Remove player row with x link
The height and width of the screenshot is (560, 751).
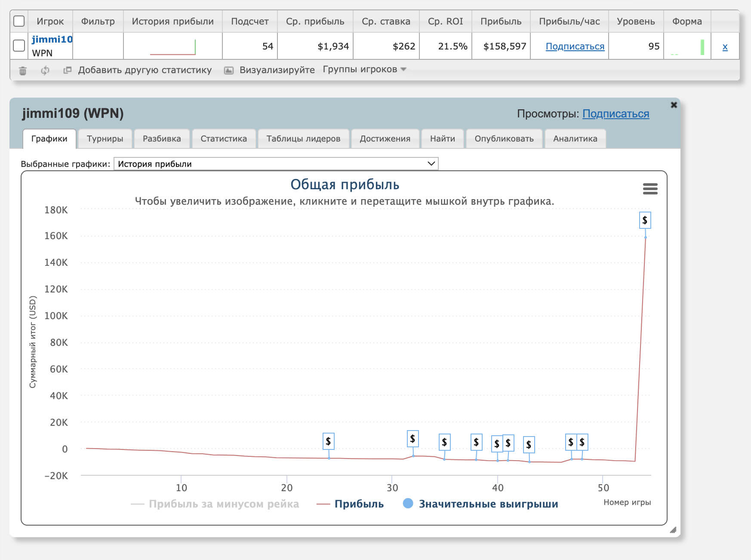pyautogui.click(x=725, y=47)
